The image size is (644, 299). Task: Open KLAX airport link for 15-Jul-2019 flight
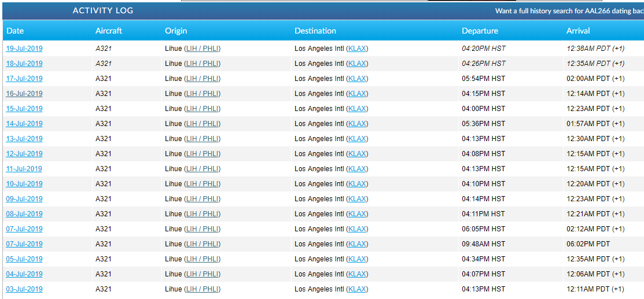(357, 109)
